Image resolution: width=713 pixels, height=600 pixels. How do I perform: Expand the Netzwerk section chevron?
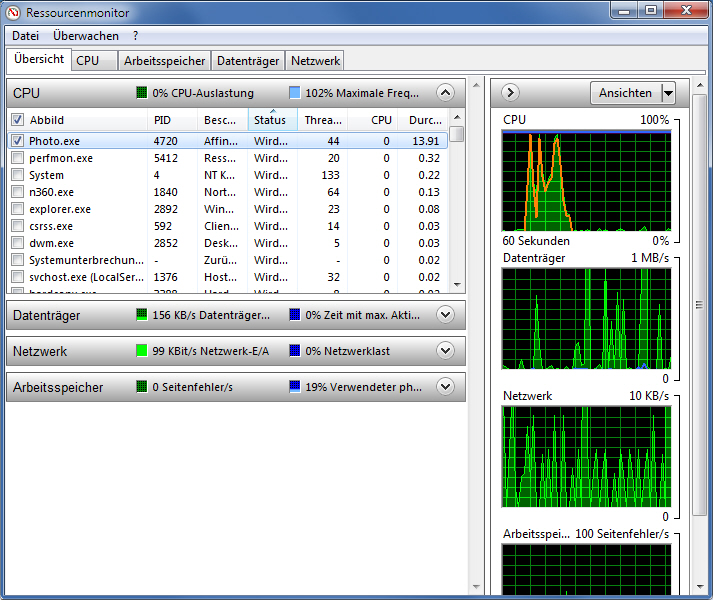coord(445,351)
